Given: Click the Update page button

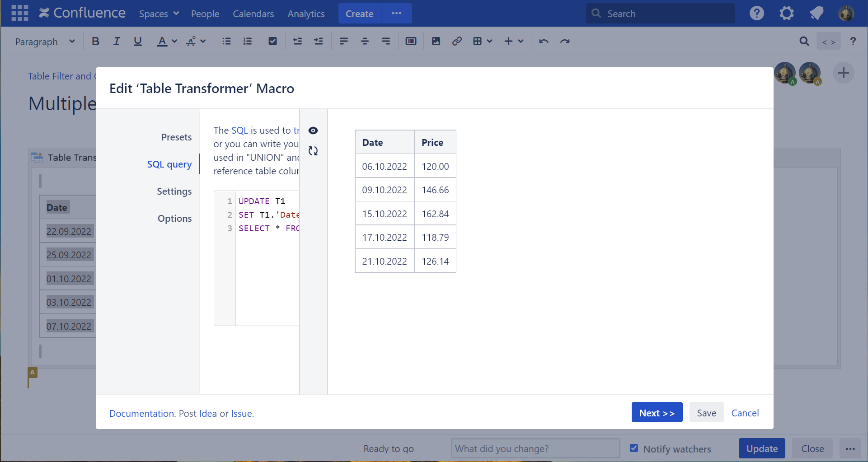Looking at the screenshot, I should pos(762,448).
